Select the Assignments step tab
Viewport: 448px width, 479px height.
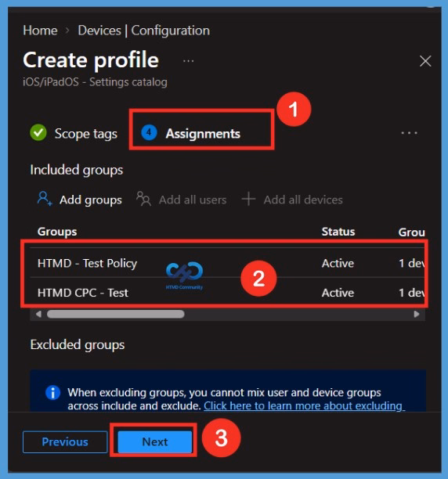190,134
